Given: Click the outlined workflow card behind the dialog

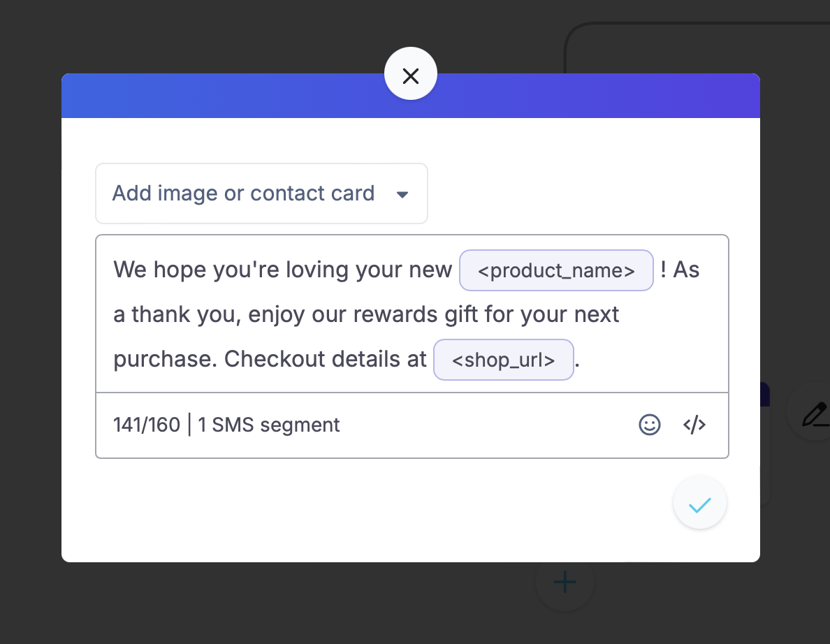Looking at the screenshot, I should (x=698, y=47).
